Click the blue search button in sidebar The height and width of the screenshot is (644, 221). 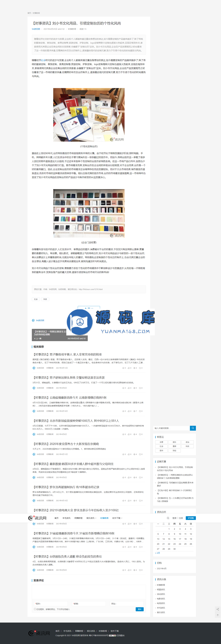pos(193,428)
